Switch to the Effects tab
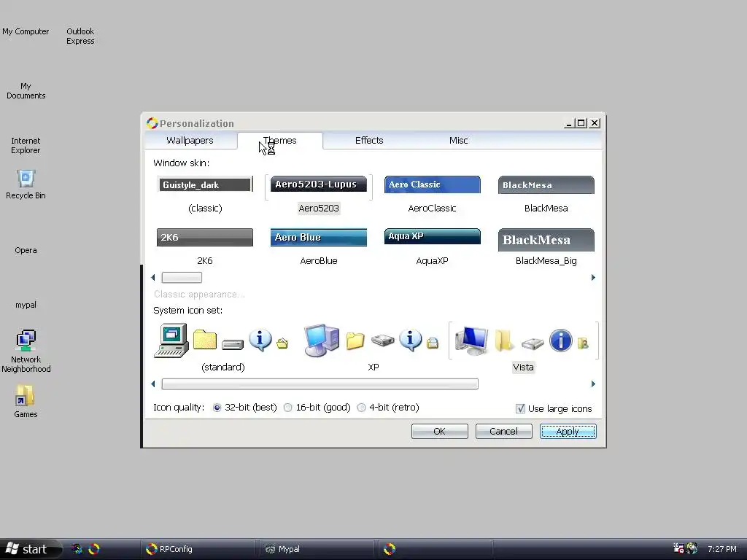Viewport: 747px width, 560px height. click(368, 141)
